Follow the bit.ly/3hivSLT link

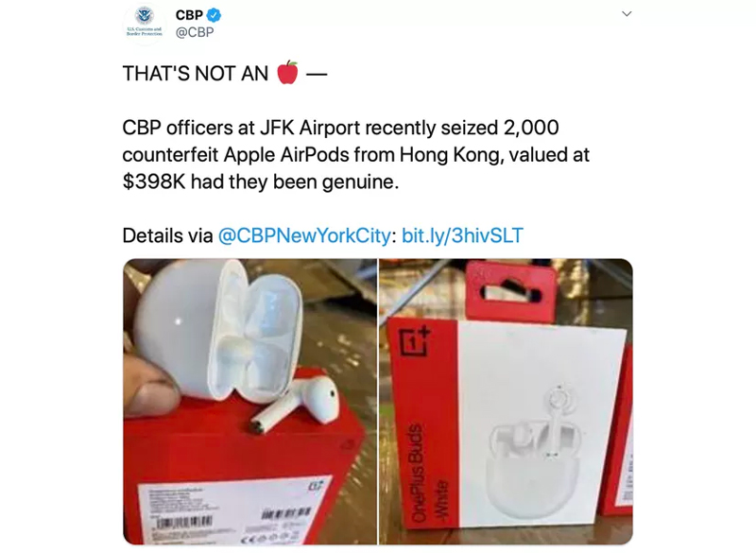tap(462, 235)
